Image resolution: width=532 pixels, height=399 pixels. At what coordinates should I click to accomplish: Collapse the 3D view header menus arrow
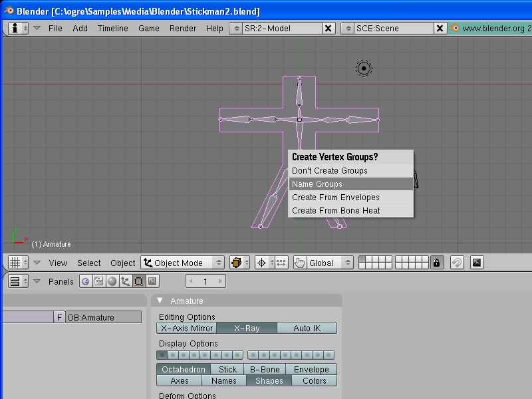(37, 263)
